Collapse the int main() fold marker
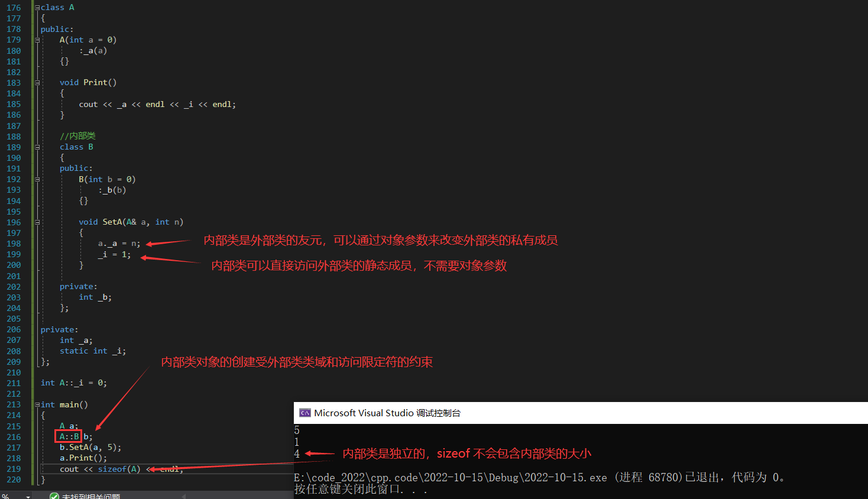The width and height of the screenshot is (868, 499). pyautogui.click(x=37, y=405)
